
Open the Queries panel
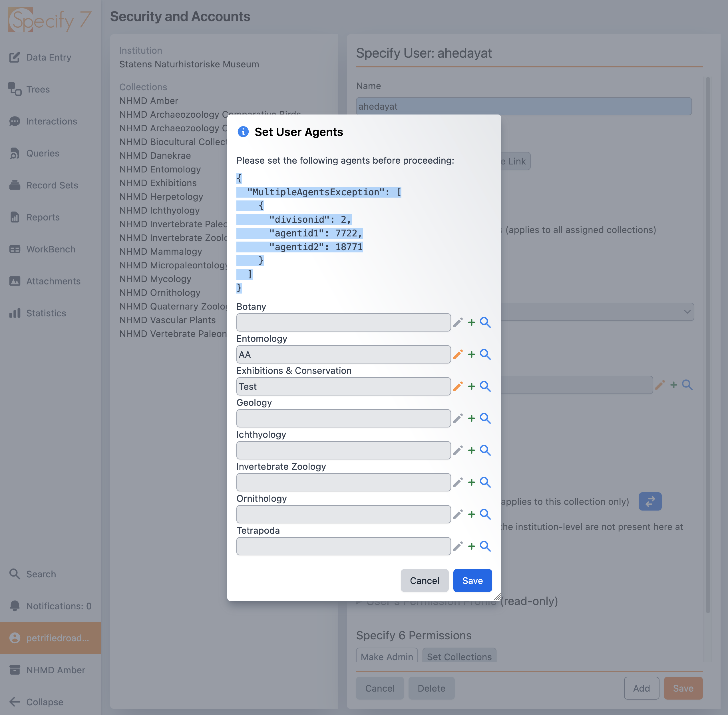(x=43, y=153)
